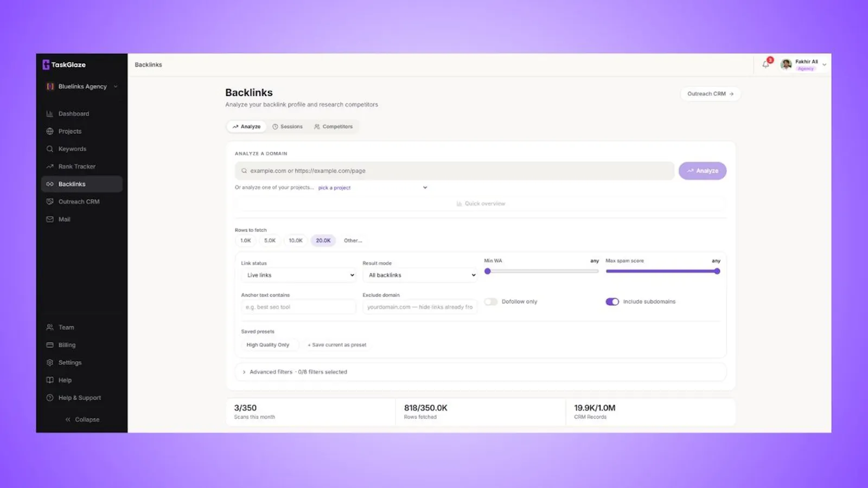Select 1.0K rows to fetch
868x488 pixels.
click(x=246, y=241)
